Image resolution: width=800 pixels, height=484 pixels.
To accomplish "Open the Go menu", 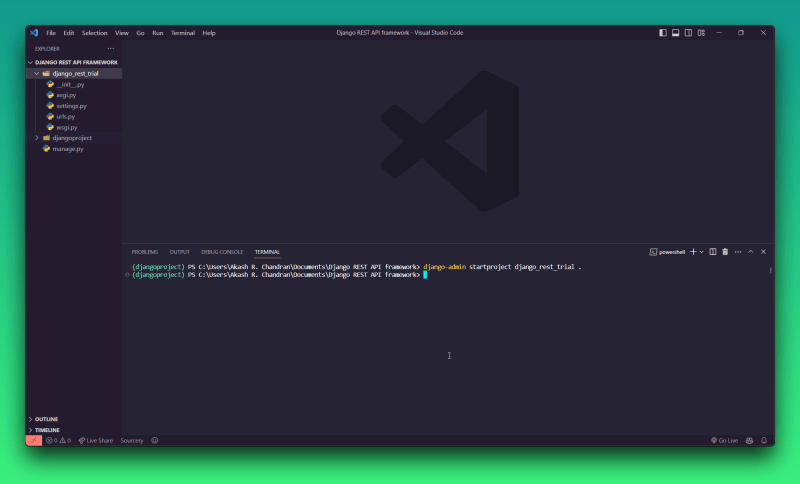I will [140, 33].
